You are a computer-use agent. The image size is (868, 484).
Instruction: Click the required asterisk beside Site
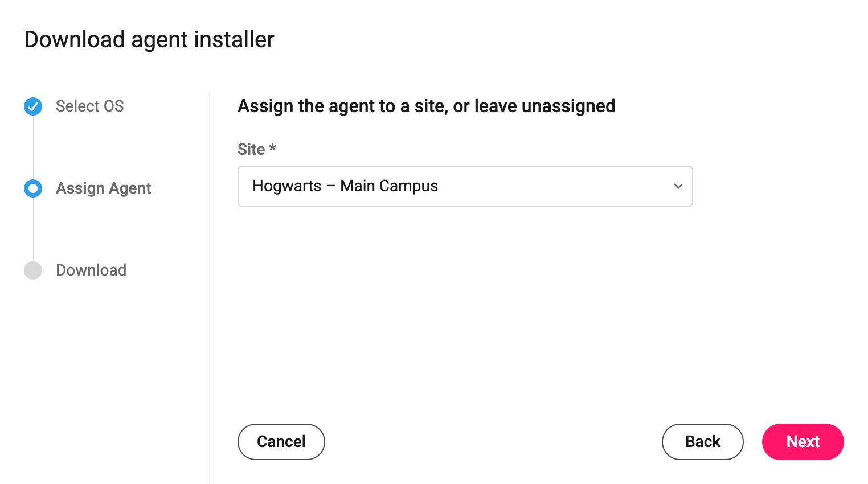pos(273,147)
